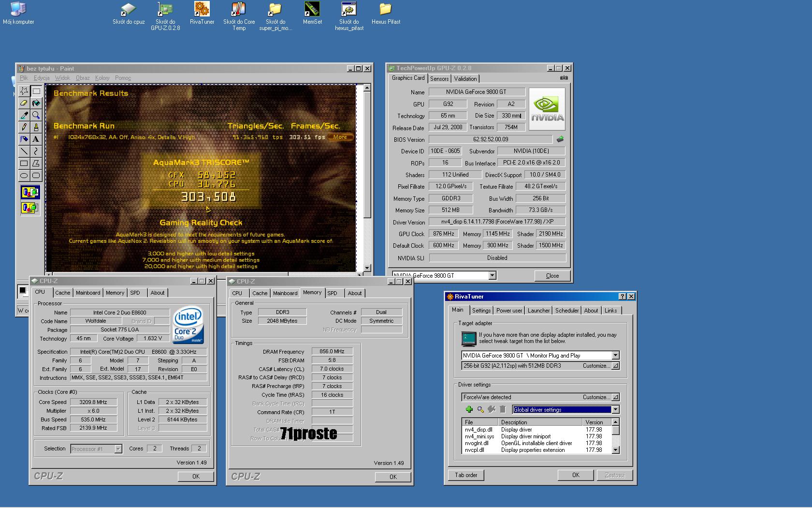Open the Skrót do GPU-Z.0.2.8 shortcut
The image size is (812, 508).
tap(165, 16)
